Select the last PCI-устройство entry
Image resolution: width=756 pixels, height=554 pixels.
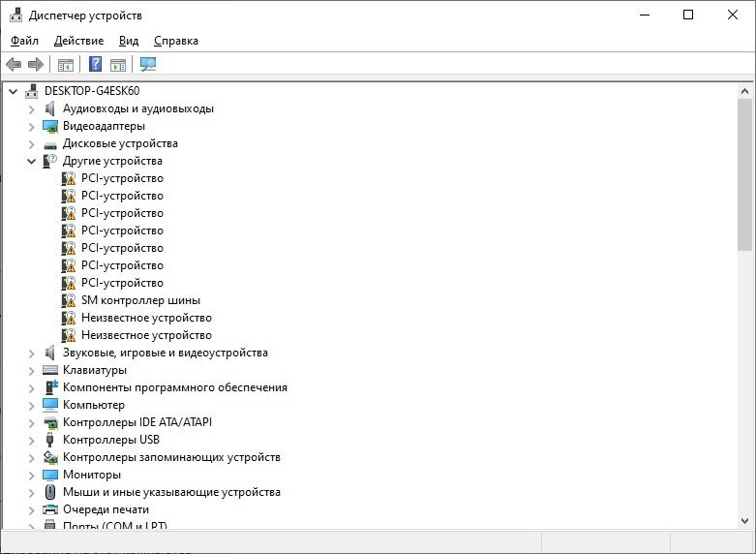[123, 283]
